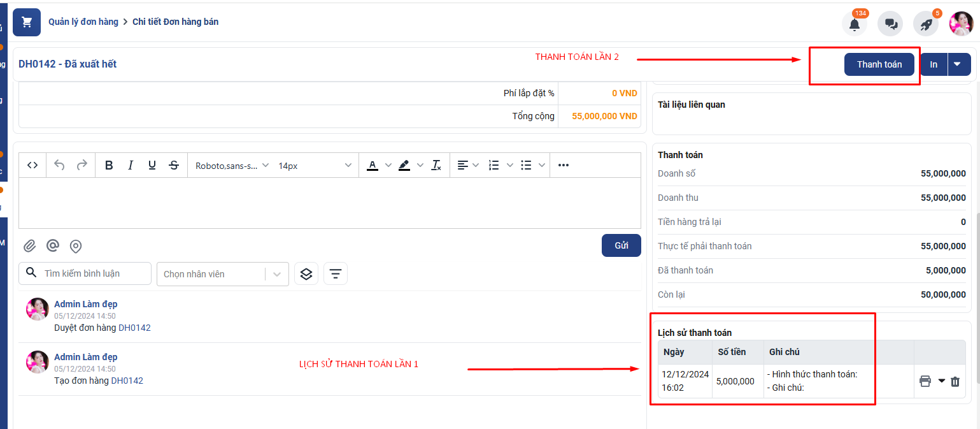
Task: Toggle italic text formatting
Action: [x=131, y=165]
